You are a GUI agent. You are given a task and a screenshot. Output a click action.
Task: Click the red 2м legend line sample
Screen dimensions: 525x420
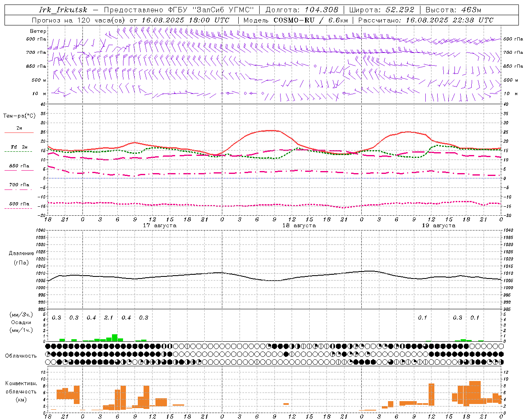(19, 133)
